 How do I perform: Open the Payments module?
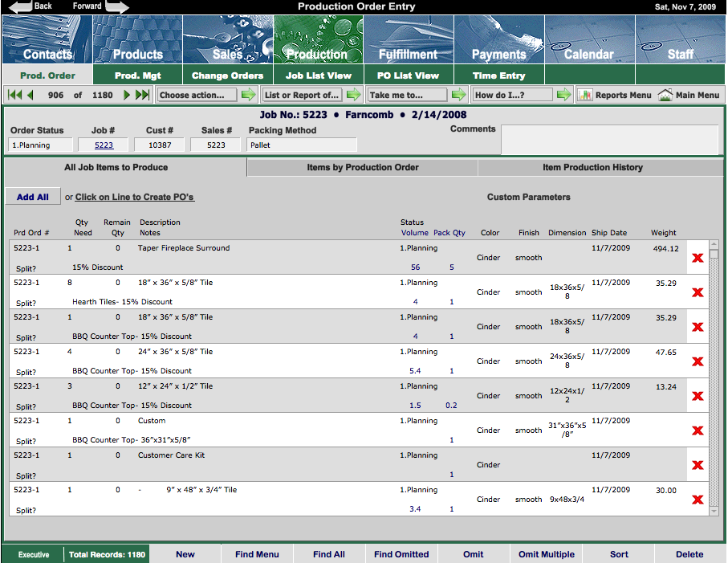[498, 39]
